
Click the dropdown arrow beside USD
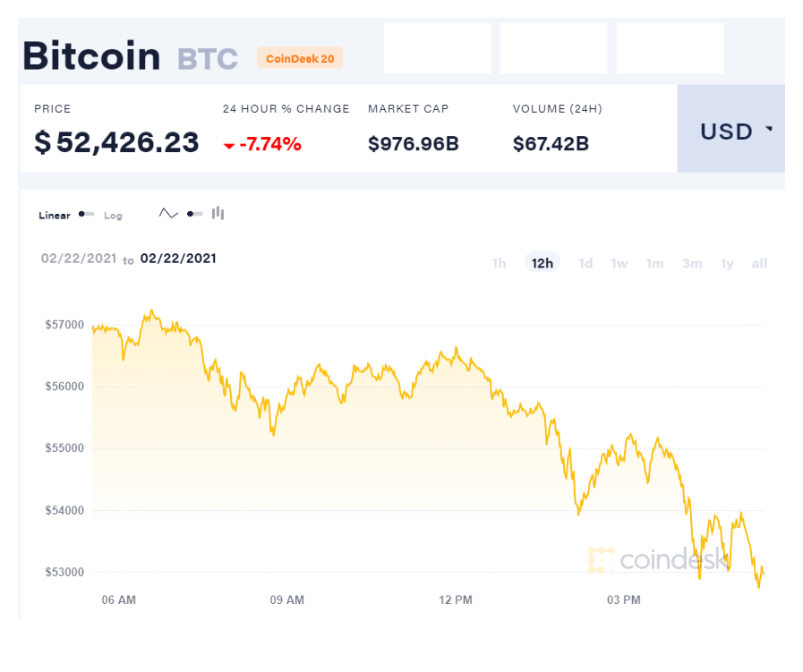click(x=768, y=130)
